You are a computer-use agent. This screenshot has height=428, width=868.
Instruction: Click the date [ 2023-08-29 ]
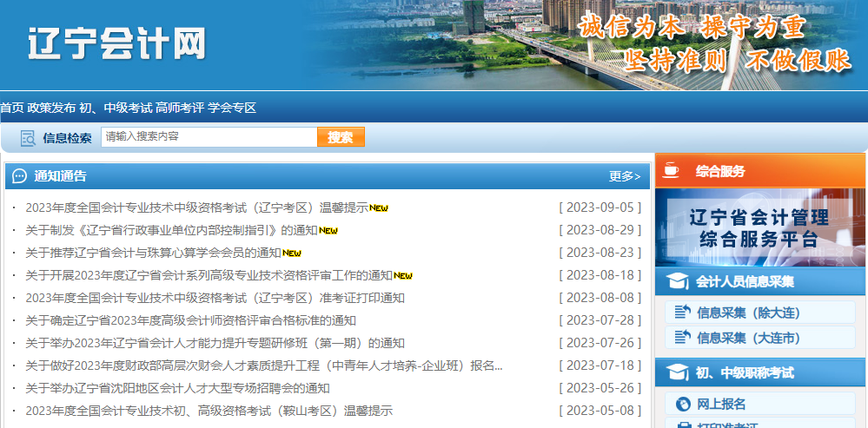tap(600, 230)
